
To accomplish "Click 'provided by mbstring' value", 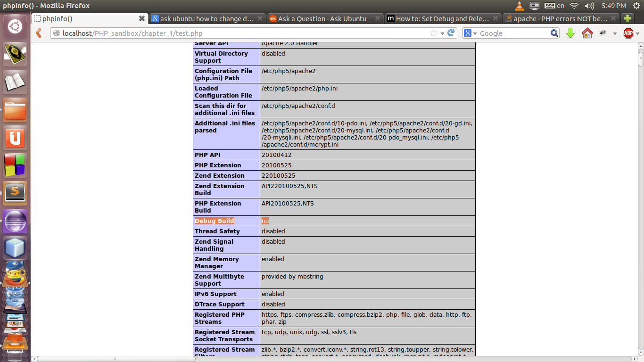I will (x=292, y=277).
